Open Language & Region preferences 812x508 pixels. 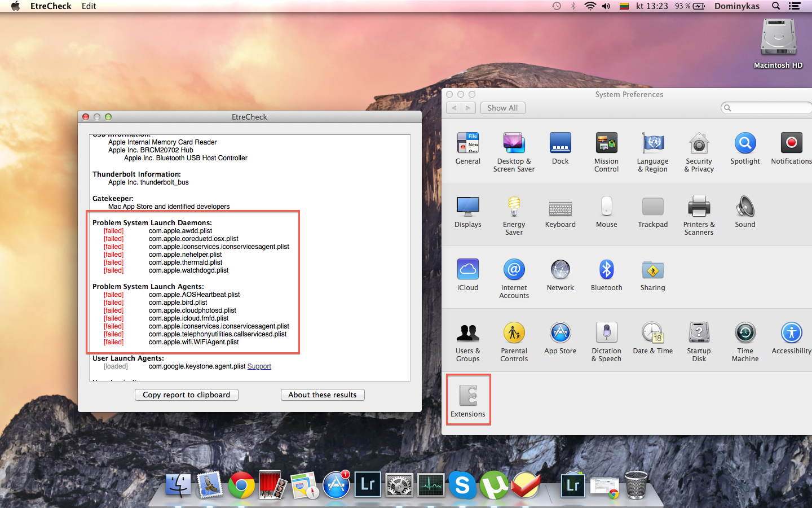[652, 152]
